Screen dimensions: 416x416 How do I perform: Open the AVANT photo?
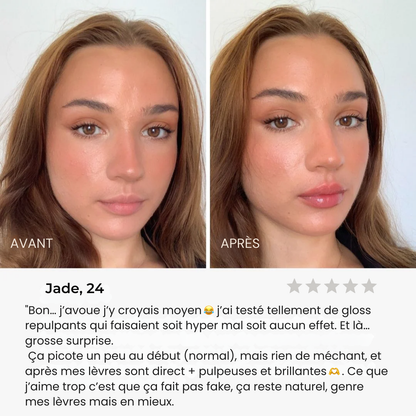click(103, 134)
